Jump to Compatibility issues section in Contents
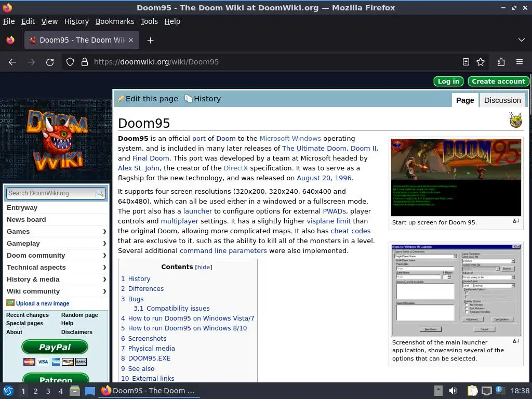Screen dimensions: 532x399 point(171,309)
